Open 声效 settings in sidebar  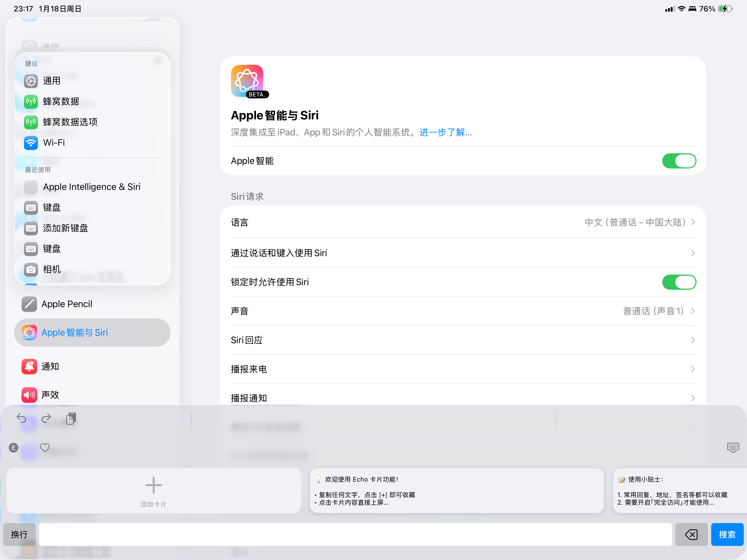point(92,395)
